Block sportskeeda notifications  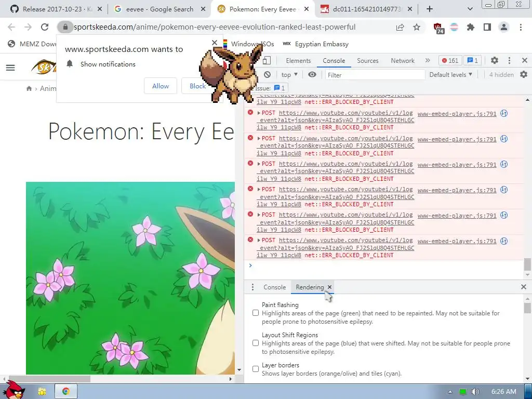pos(197,86)
